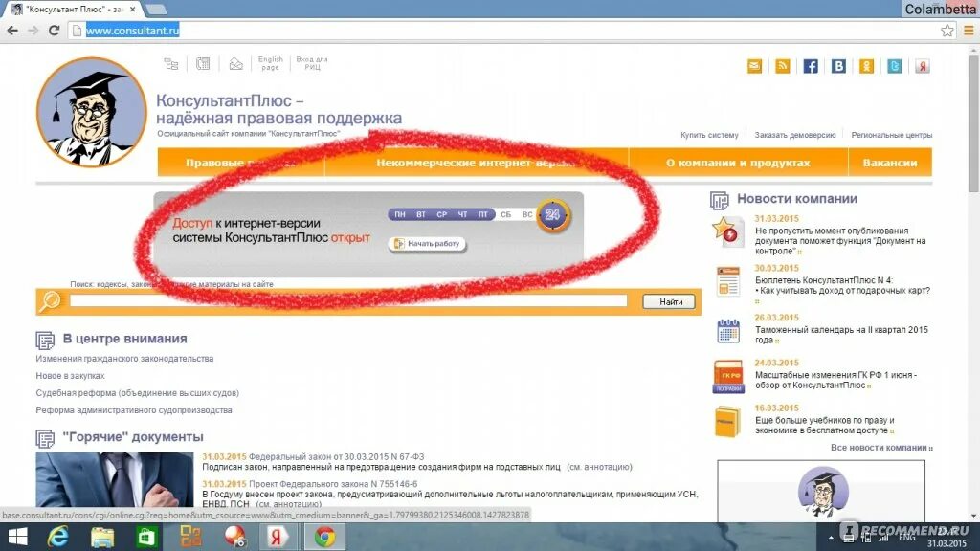Image resolution: width=980 pixels, height=551 pixels.
Task: Open Yandex app on taskbar
Action: [276, 537]
